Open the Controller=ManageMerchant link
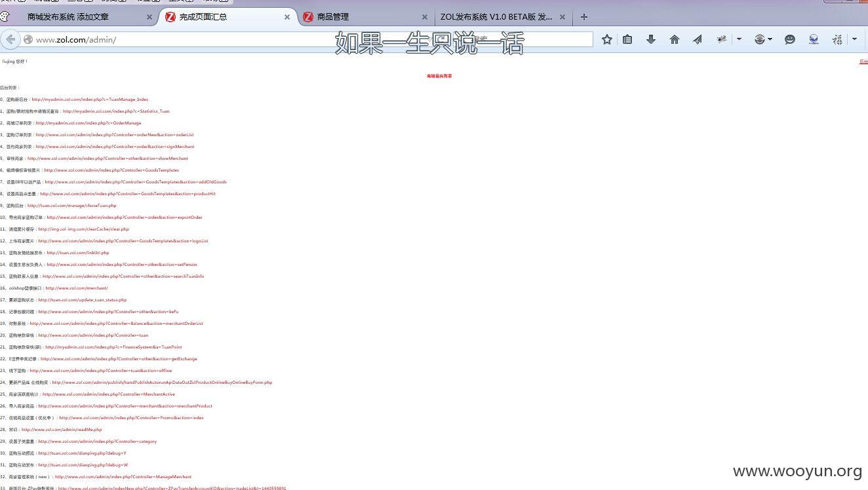 click(x=123, y=477)
